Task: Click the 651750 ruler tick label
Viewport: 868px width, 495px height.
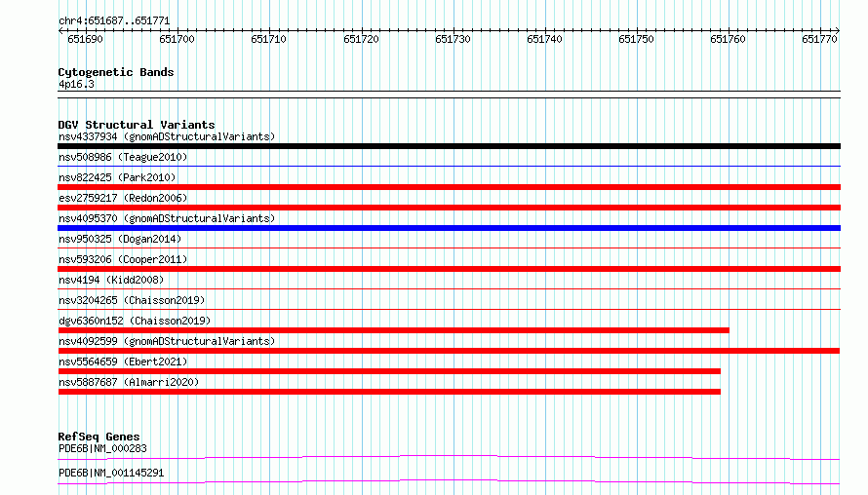Action: [x=636, y=39]
